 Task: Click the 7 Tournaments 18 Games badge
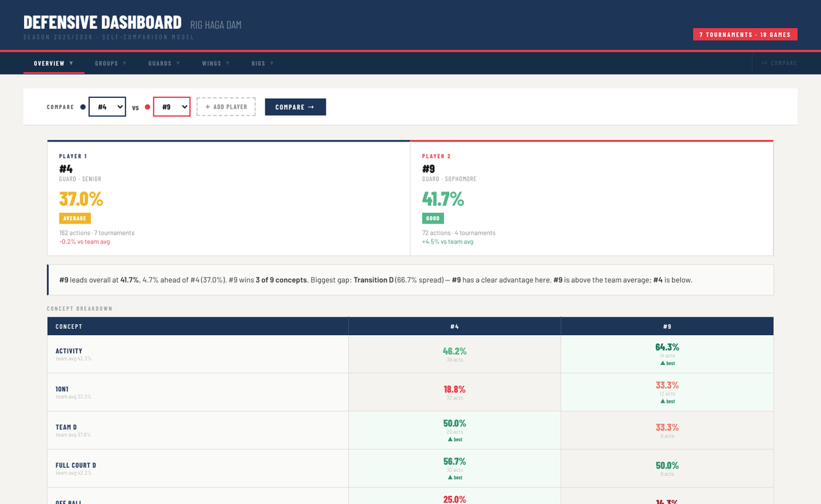point(744,34)
